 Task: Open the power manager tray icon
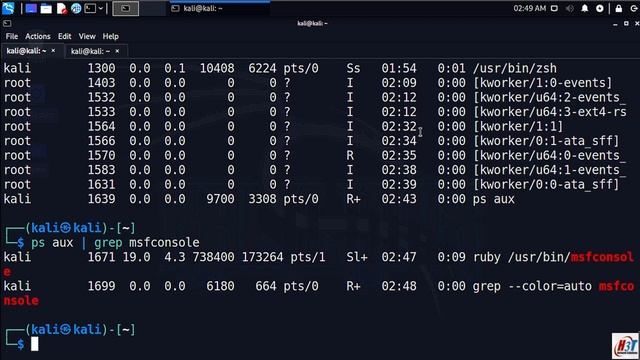pos(600,9)
